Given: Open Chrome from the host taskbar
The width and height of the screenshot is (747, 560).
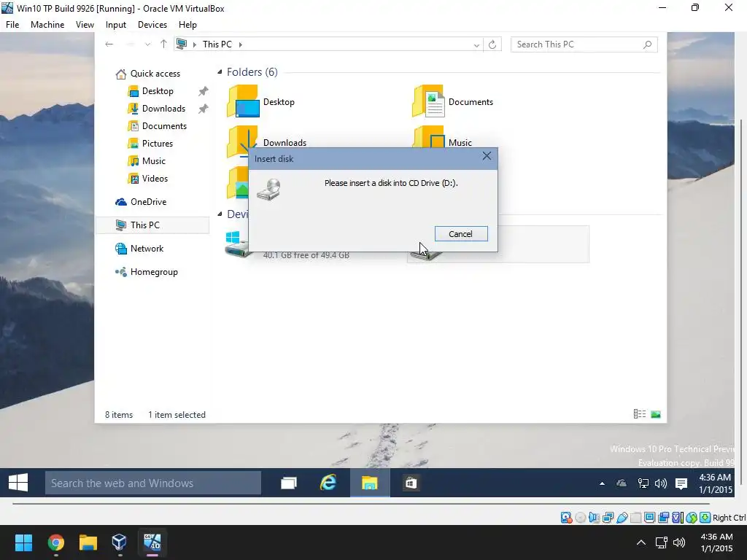Looking at the screenshot, I should 56,542.
